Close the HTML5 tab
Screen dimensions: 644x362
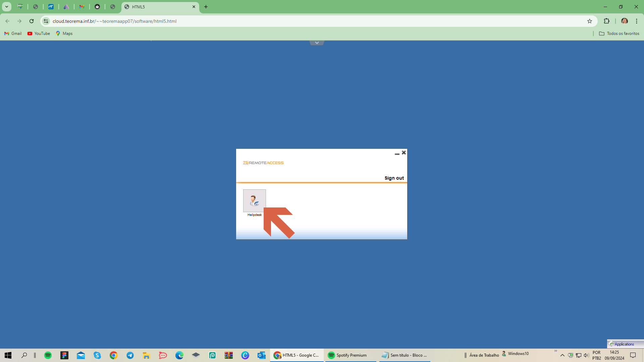click(x=194, y=7)
